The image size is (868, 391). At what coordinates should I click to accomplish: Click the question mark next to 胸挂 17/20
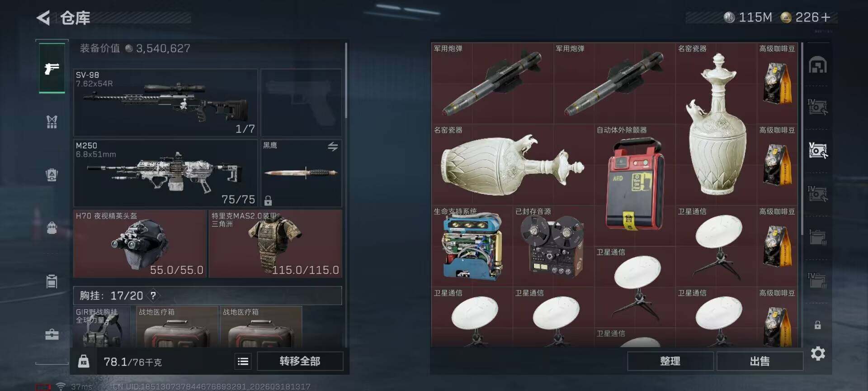pos(153,296)
